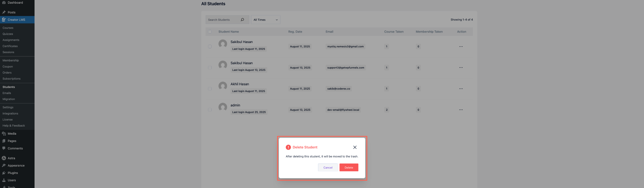Expand actions for mystiq.nemesis3 row

[461, 47]
